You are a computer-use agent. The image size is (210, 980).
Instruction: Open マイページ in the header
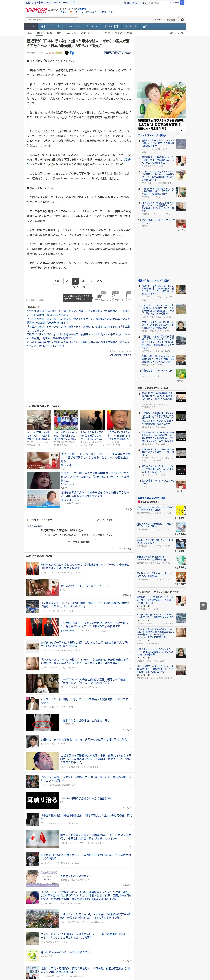pyautogui.click(x=157, y=20)
